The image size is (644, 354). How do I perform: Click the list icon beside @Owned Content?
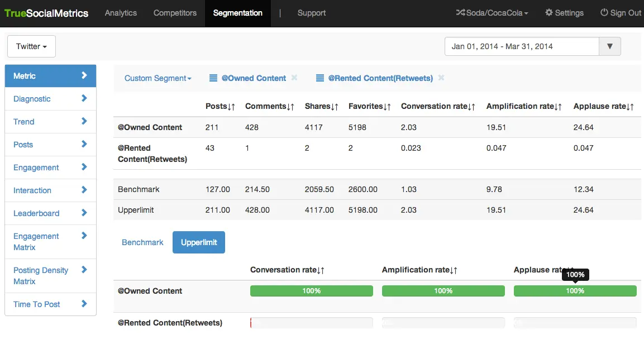pyautogui.click(x=213, y=78)
